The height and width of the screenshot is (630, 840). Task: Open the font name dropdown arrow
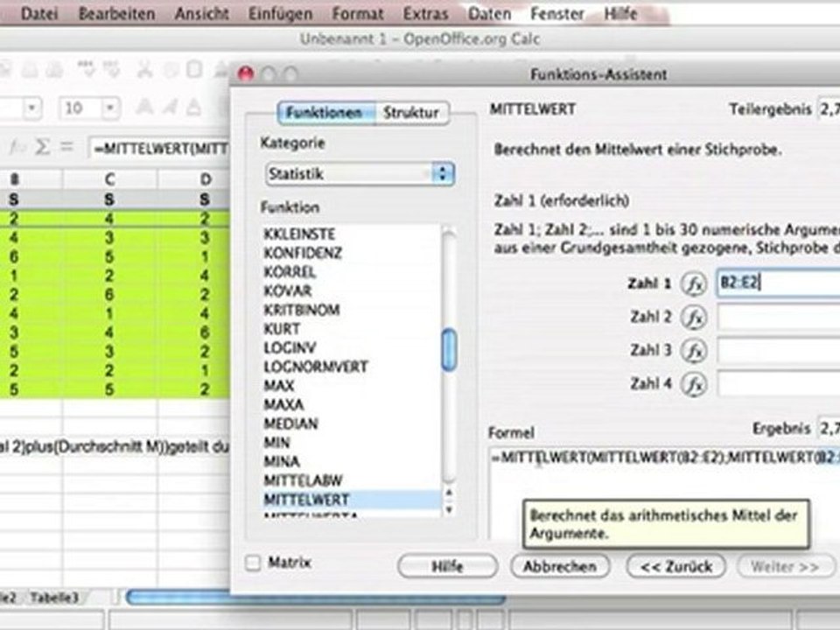point(31,108)
